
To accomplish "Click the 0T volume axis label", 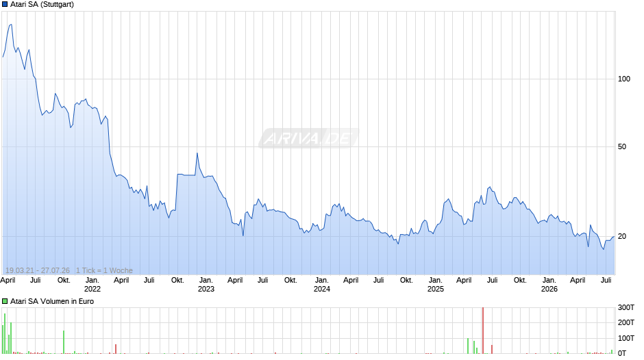I will pos(622,353).
